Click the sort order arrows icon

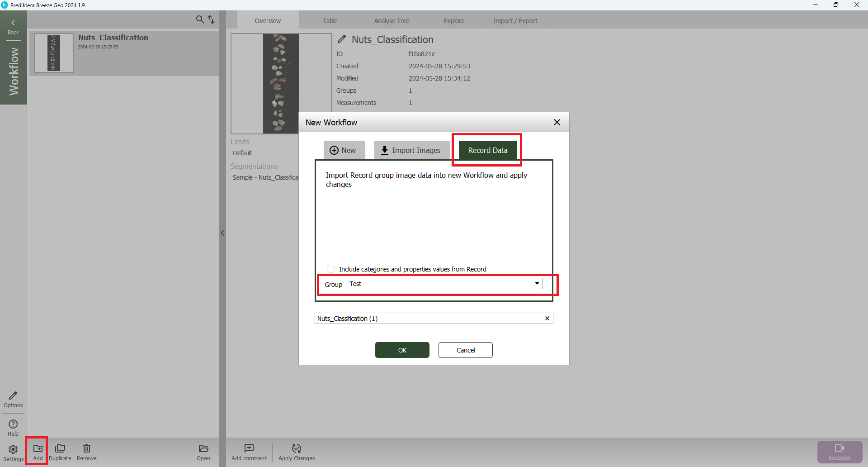[211, 19]
